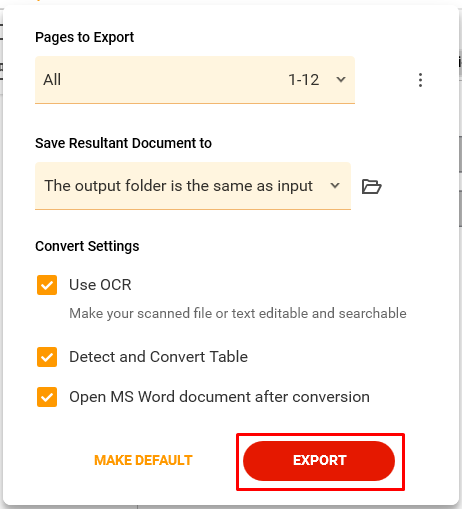Screen dimensions: 462x509
Task: Click the red EXPORT button
Action: click(x=319, y=461)
